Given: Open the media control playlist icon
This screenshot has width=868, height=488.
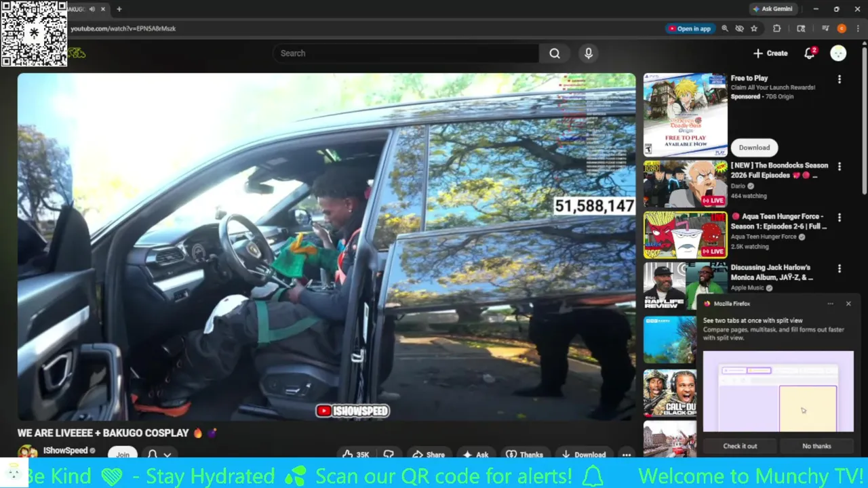Looking at the screenshot, I should tap(825, 28).
